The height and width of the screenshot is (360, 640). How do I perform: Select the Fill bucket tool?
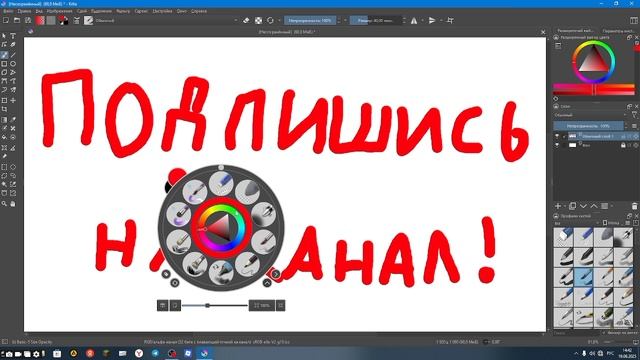pyautogui.click(x=4, y=138)
